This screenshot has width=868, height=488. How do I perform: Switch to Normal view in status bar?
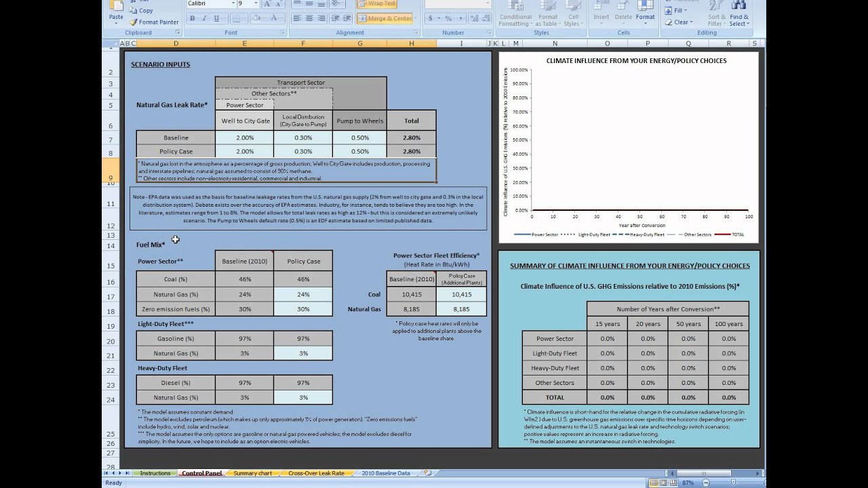(654, 483)
